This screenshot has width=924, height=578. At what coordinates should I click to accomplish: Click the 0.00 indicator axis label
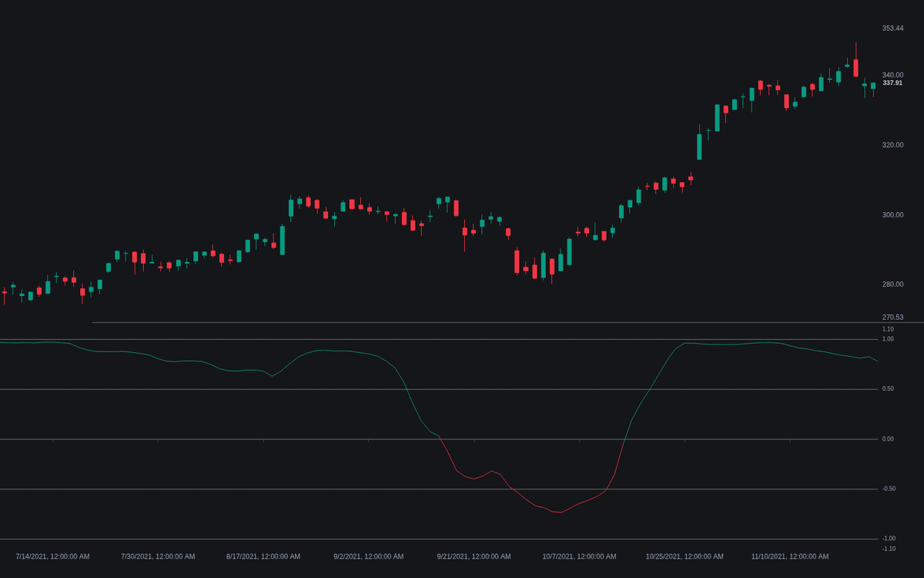888,439
